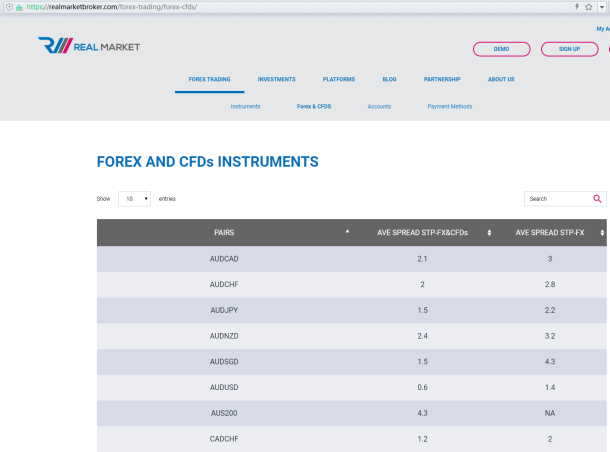Image resolution: width=610 pixels, height=452 pixels.
Task: Click the 4.3 STP-FX value for AUDSGD
Action: [x=550, y=361]
